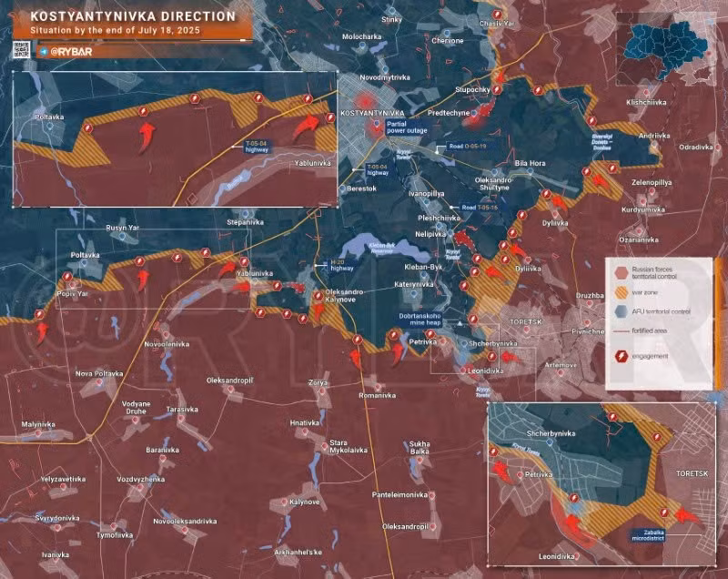The width and height of the screenshot is (728, 579).
Task: Click the Nelipivka settlement label
Action: [x=430, y=235]
